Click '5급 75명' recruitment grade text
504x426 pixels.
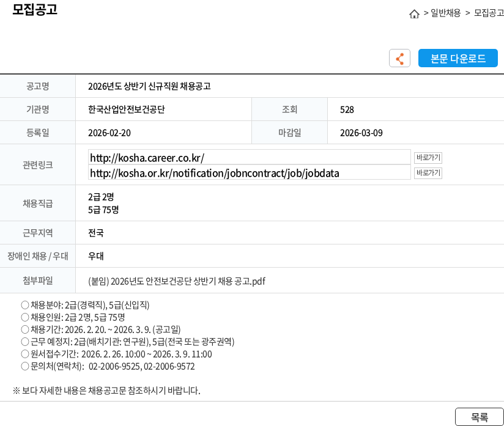[x=103, y=210]
